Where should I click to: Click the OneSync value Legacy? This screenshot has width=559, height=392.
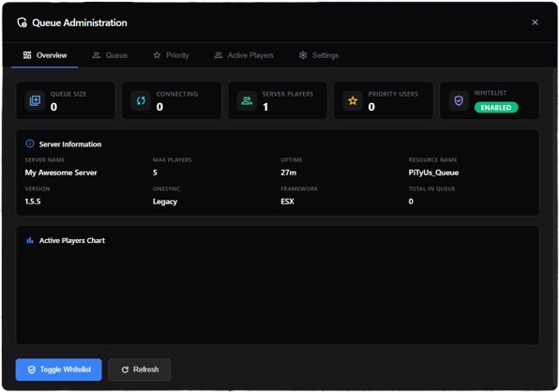coord(165,202)
